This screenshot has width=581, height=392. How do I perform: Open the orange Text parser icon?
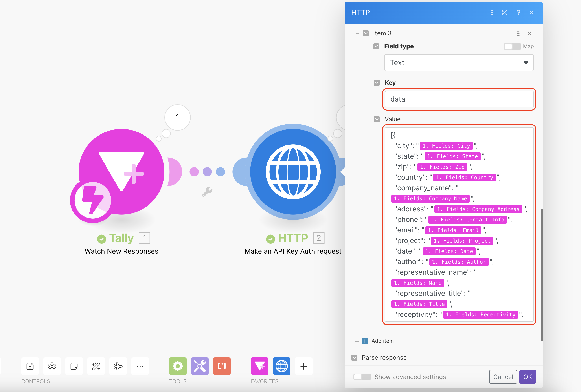222,366
